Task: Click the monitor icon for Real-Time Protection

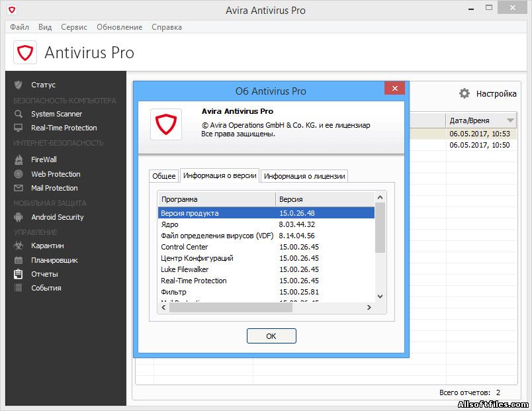Action: 19,128
